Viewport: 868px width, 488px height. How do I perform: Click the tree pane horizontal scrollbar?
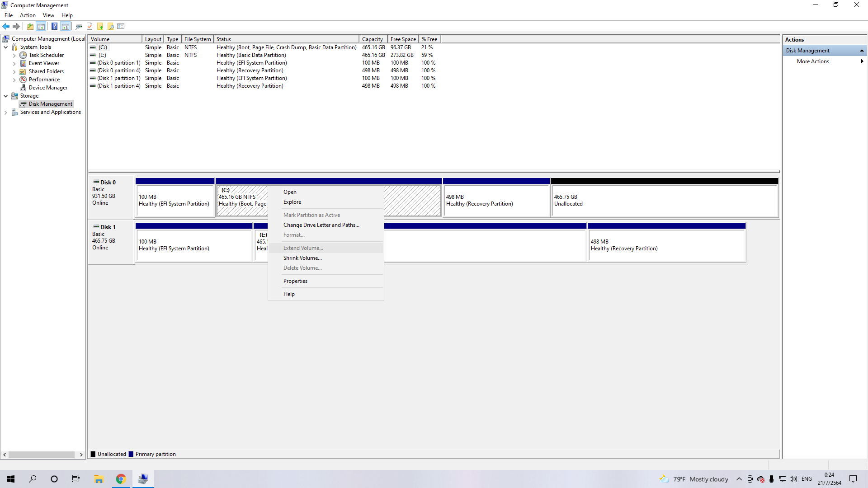pyautogui.click(x=42, y=455)
